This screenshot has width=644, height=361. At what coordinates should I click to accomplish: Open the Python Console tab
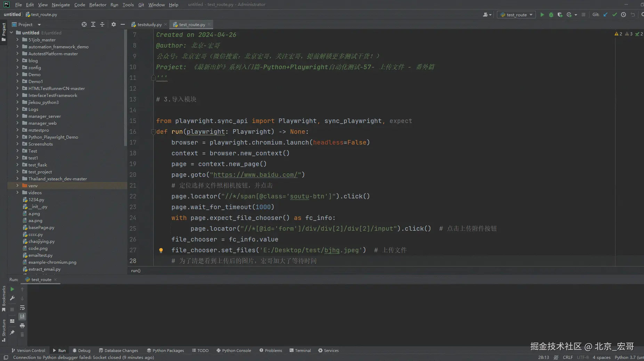(x=234, y=350)
